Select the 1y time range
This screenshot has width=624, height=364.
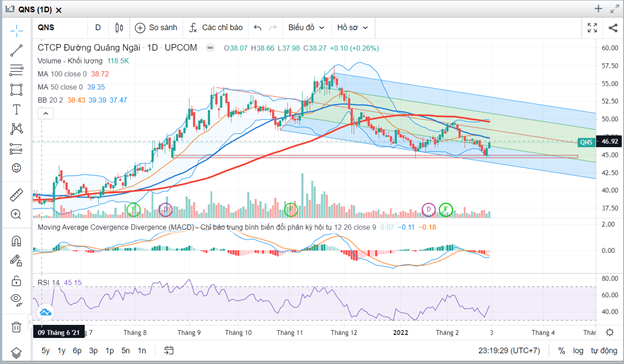(x=61, y=350)
